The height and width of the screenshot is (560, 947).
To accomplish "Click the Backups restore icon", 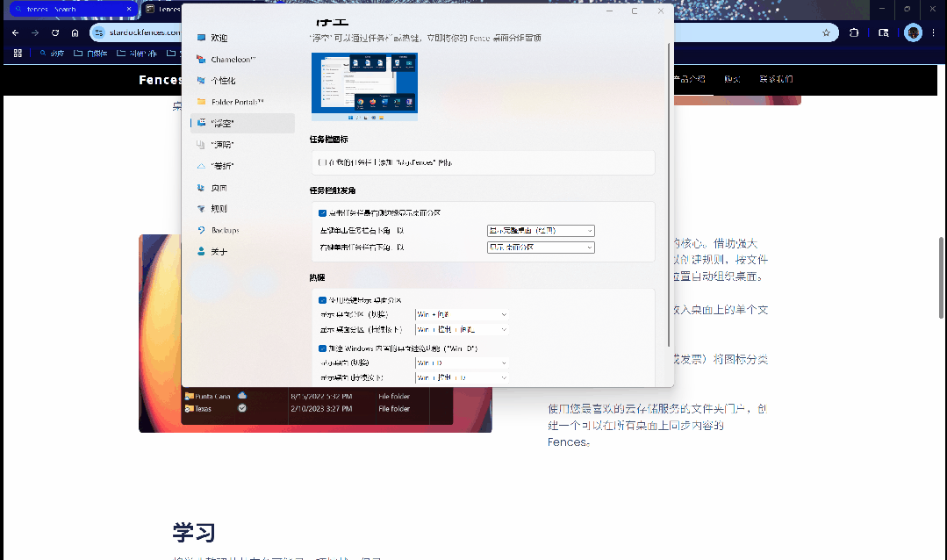I will [x=201, y=230].
